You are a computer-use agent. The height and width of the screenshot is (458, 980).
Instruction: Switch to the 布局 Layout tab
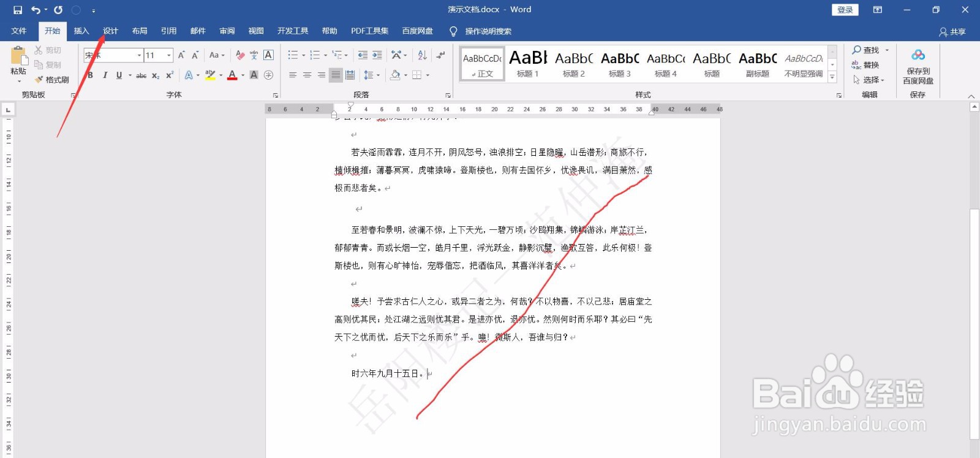click(140, 31)
